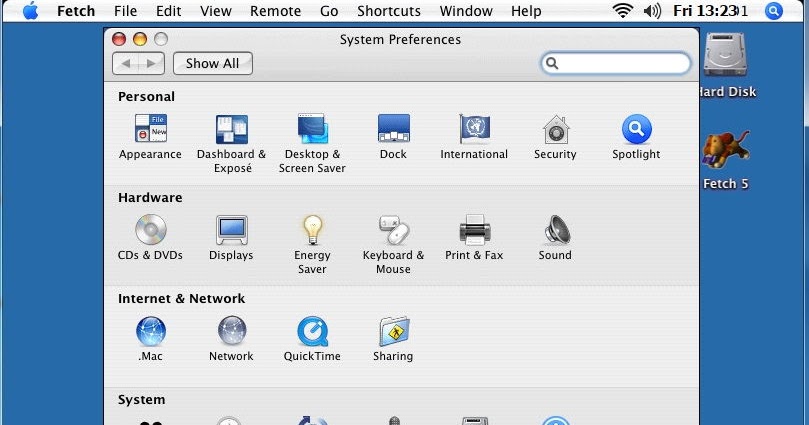Open the Go menu
The image size is (809, 425).
click(x=329, y=11)
